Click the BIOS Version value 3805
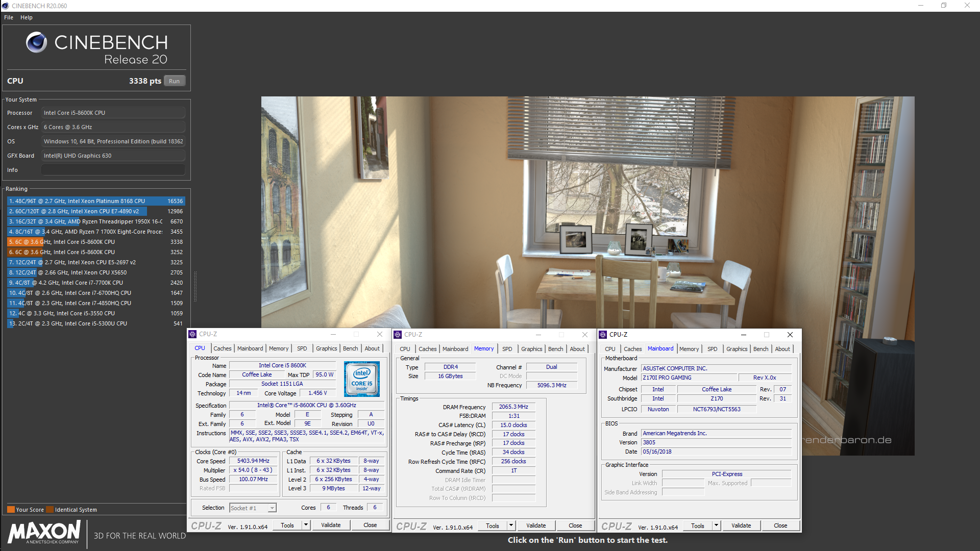 point(717,442)
